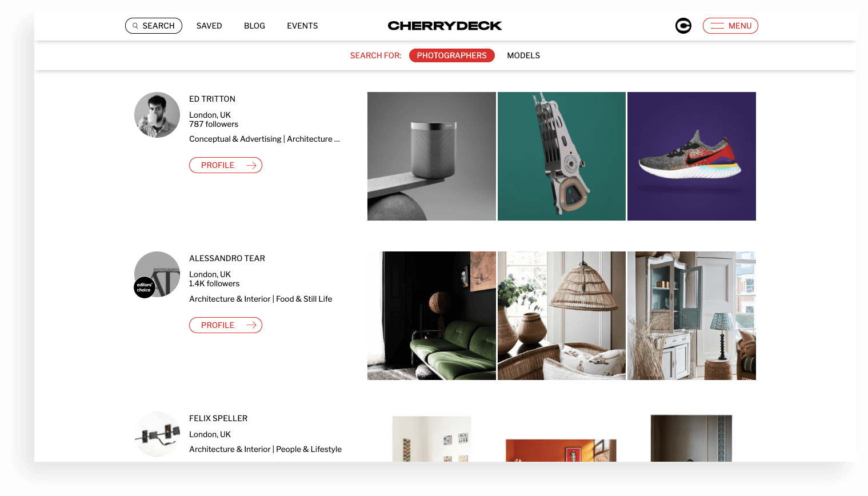
Task: Go to the BLOG page
Action: point(254,26)
